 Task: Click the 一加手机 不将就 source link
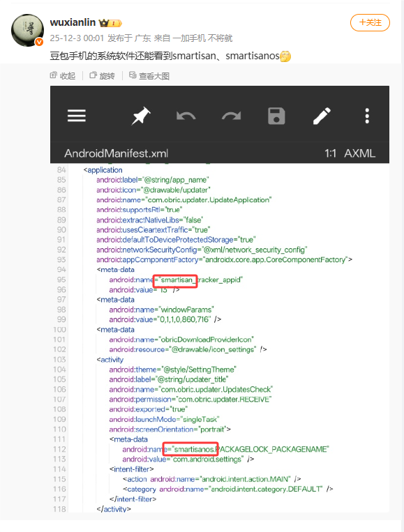[202, 38]
